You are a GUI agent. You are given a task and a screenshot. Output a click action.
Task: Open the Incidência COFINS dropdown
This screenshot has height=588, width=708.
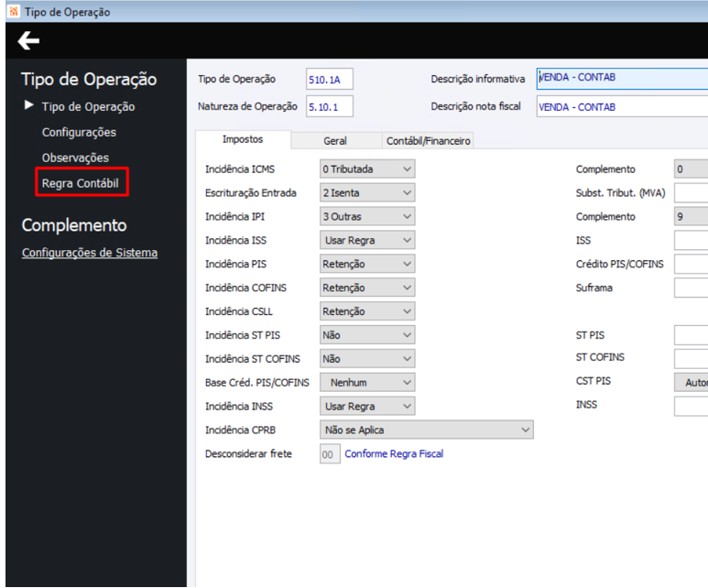coord(367,288)
